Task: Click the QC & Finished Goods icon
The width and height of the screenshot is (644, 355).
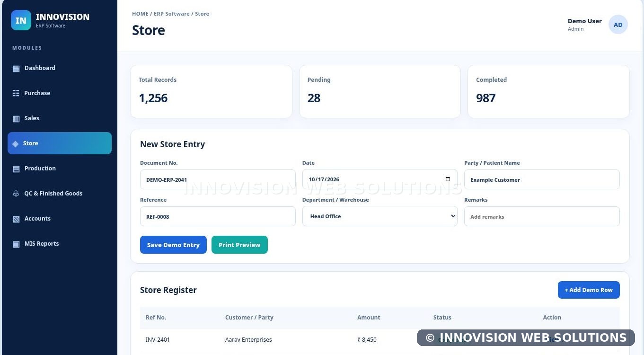Action: tap(16, 194)
